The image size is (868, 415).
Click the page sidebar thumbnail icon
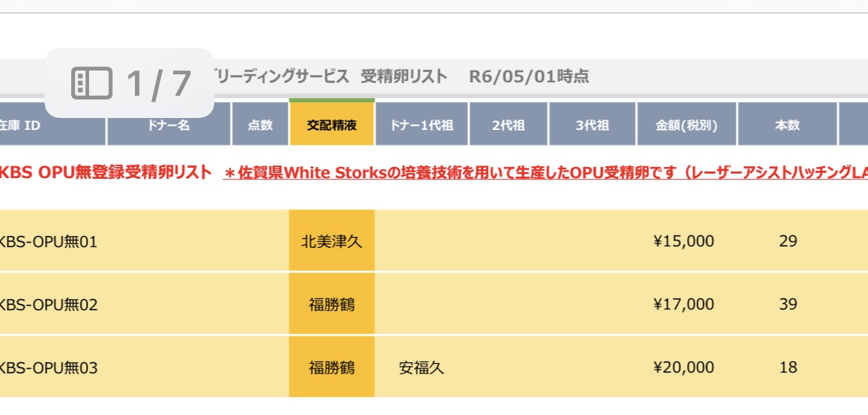coord(92,83)
